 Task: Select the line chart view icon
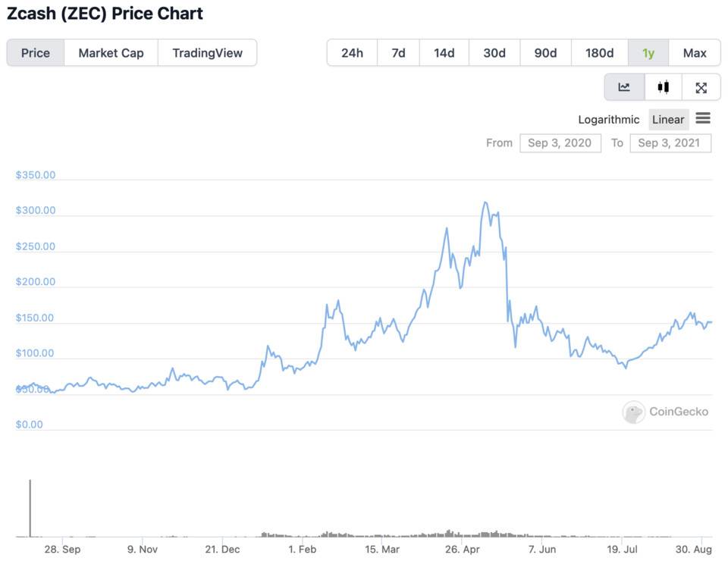624,86
